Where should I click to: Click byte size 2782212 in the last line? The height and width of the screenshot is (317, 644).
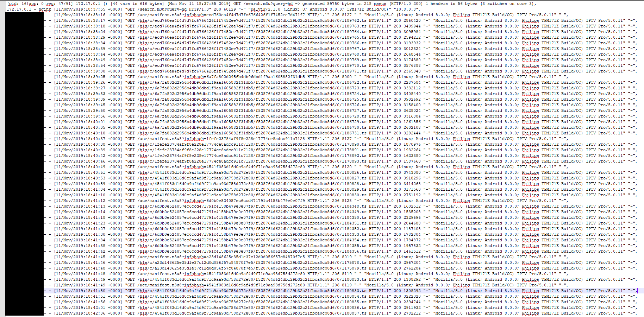click(x=412, y=313)
